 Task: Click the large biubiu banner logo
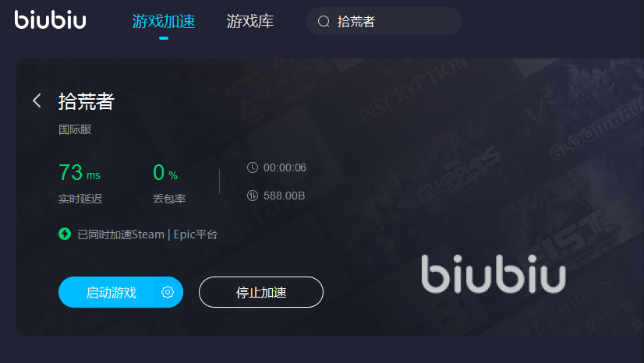[494, 274]
